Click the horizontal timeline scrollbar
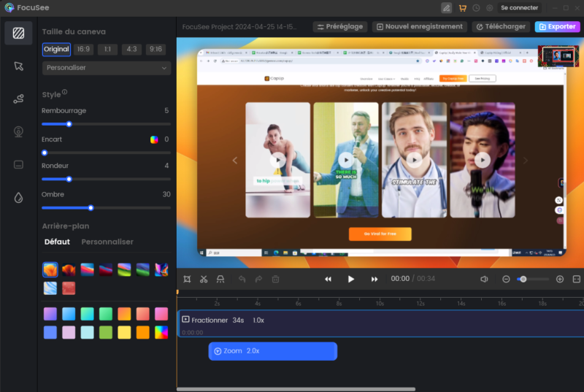This screenshot has height=392, width=584. point(296,389)
